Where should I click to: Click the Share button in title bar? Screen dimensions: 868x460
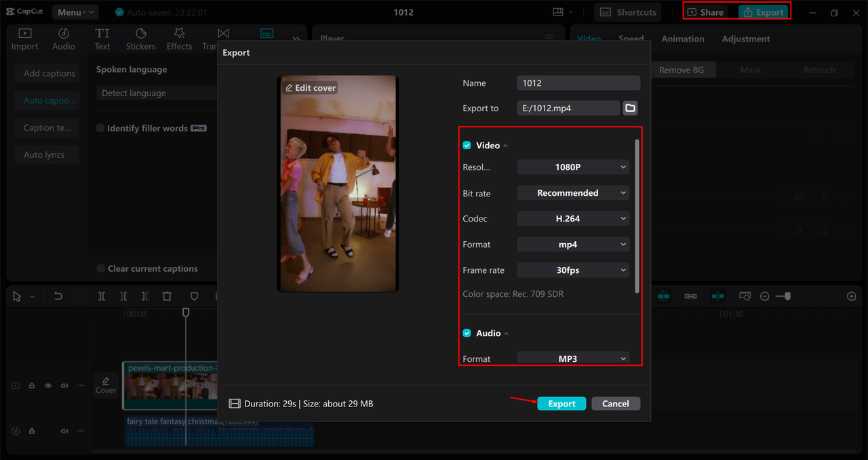point(706,12)
